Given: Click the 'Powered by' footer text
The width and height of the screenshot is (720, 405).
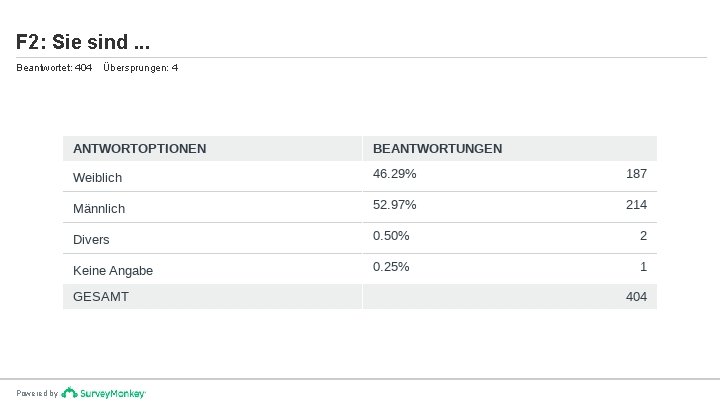Looking at the screenshot, I should [x=37, y=394].
